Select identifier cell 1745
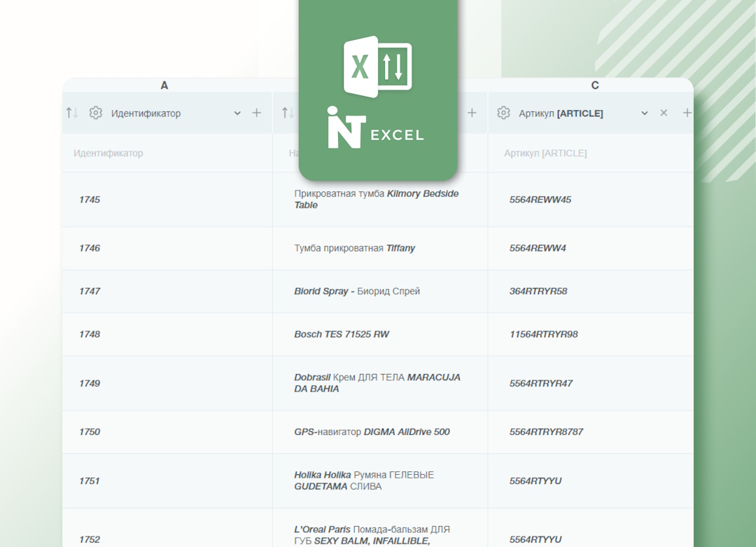This screenshot has height=547, width=756. click(90, 200)
